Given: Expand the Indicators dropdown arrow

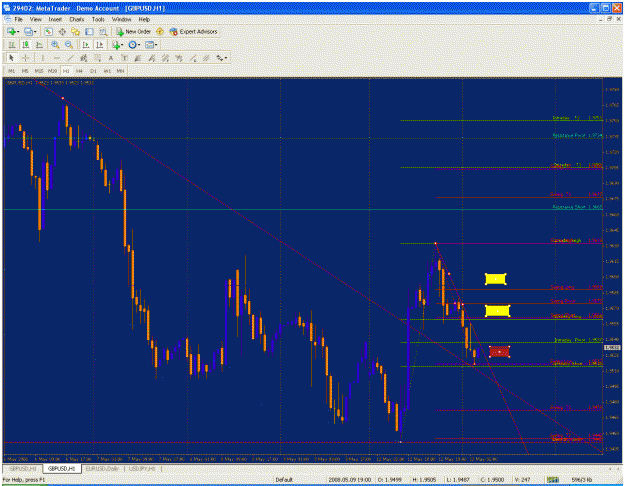Looking at the screenshot, I should 122,45.
